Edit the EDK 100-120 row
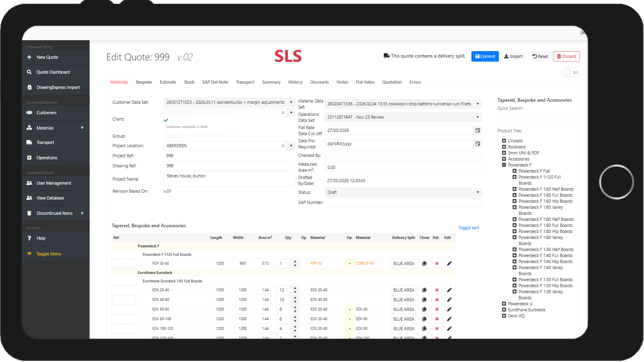Image resolution: width=644 pixels, height=362 pixels. coord(449,329)
